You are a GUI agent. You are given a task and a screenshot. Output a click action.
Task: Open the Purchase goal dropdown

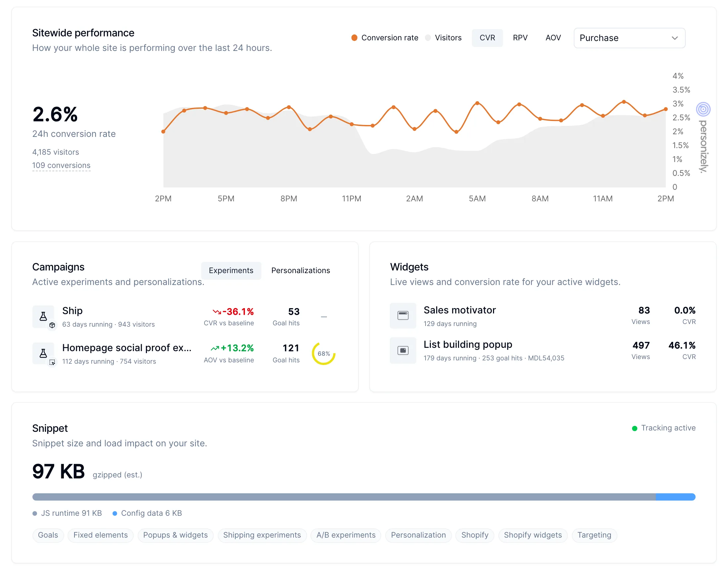pyautogui.click(x=629, y=38)
